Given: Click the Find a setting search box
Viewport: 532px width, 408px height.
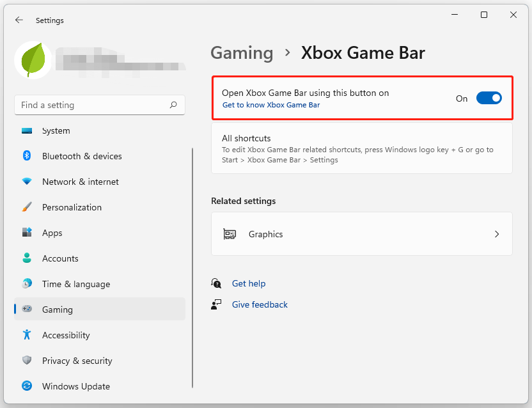Looking at the screenshot, I should 93,105.
